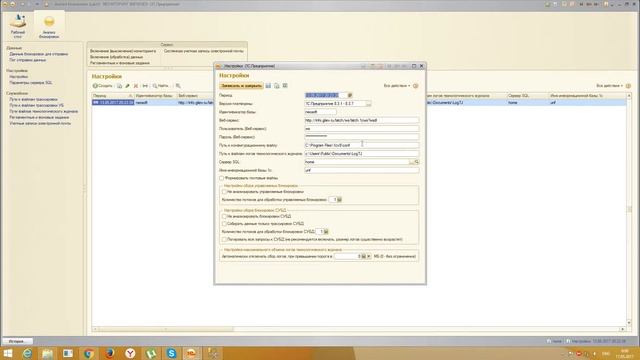The image size is (640, 360).
Task: Open Лог отправки данных link
Action: [x=28, y=60]
